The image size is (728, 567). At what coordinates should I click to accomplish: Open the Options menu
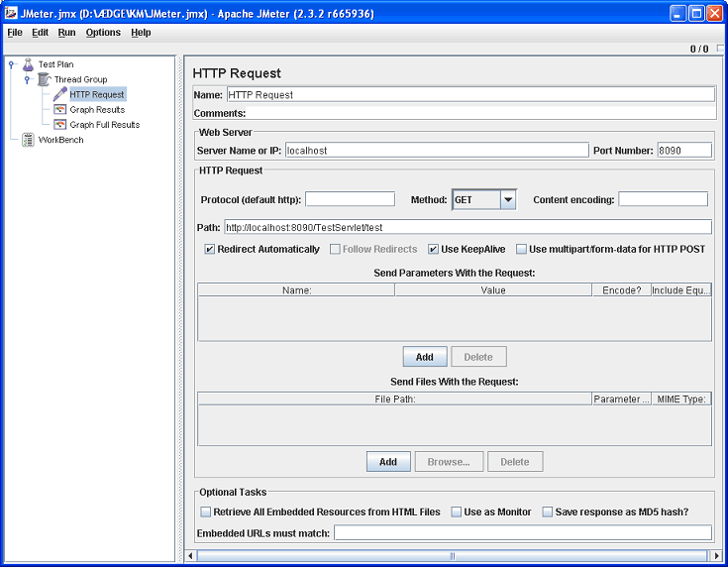coord(103,33)
